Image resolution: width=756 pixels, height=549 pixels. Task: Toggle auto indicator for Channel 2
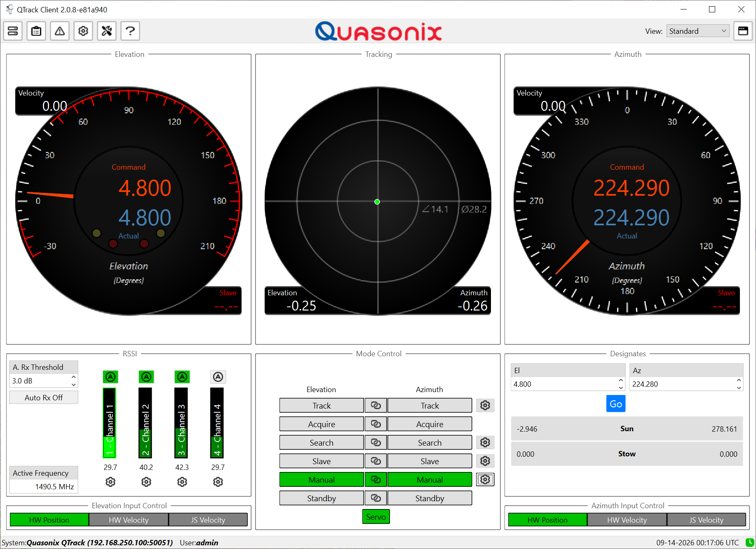click(x=146, y=376)
